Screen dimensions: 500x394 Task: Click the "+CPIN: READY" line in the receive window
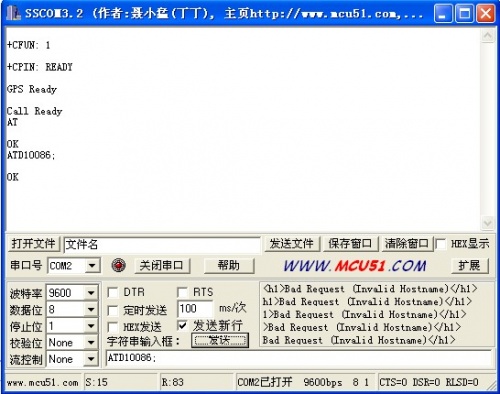pos(40,67)
